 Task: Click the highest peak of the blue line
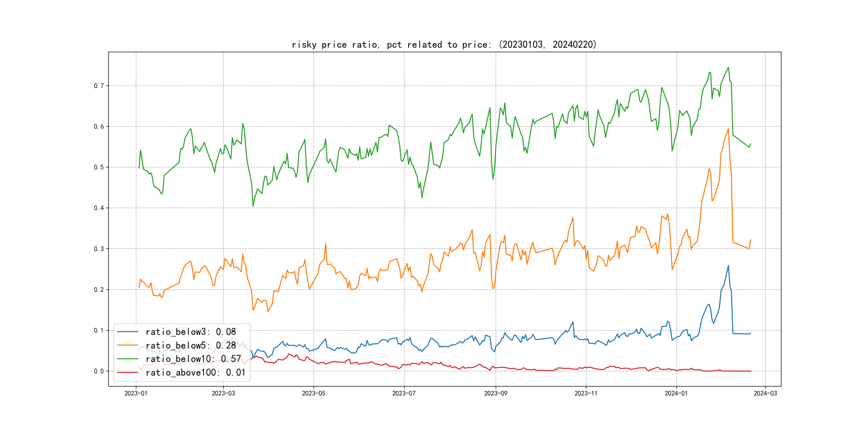point(728,265)
